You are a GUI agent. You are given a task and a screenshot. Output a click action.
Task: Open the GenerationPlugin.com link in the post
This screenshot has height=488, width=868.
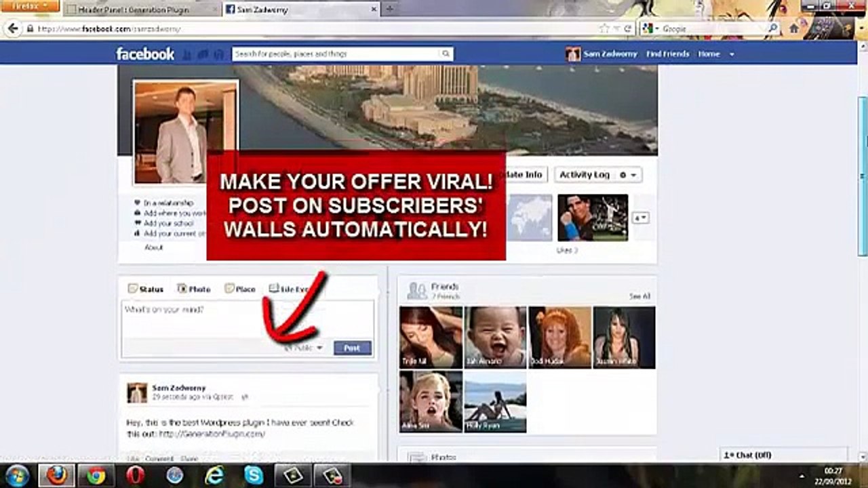pyautogui.click(x=212, y=434)
